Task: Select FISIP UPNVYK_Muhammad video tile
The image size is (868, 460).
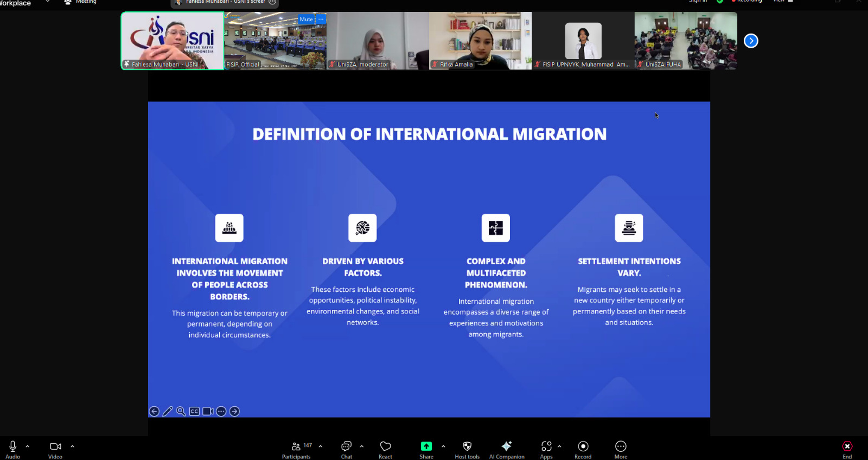Action: pos(583,41)
